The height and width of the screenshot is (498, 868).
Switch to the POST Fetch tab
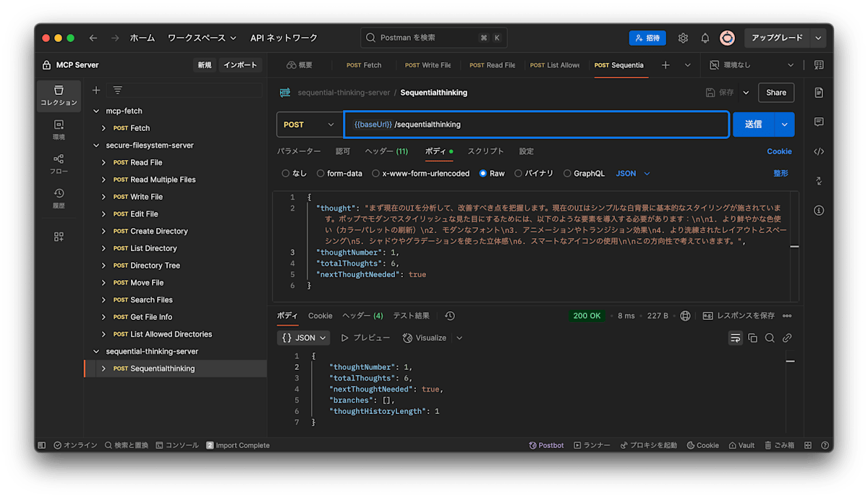click(x=364, y=65)
